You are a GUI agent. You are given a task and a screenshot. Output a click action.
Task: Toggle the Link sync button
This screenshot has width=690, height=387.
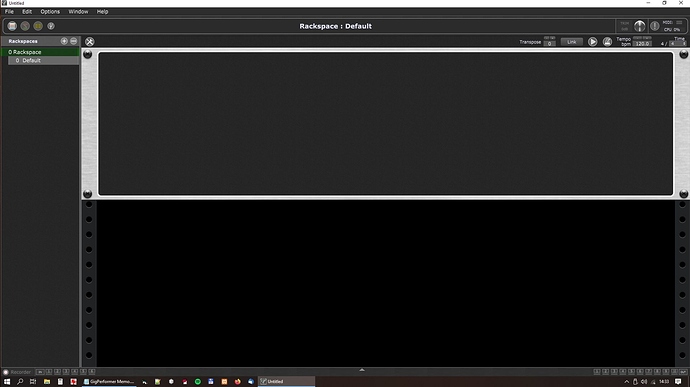572,42
